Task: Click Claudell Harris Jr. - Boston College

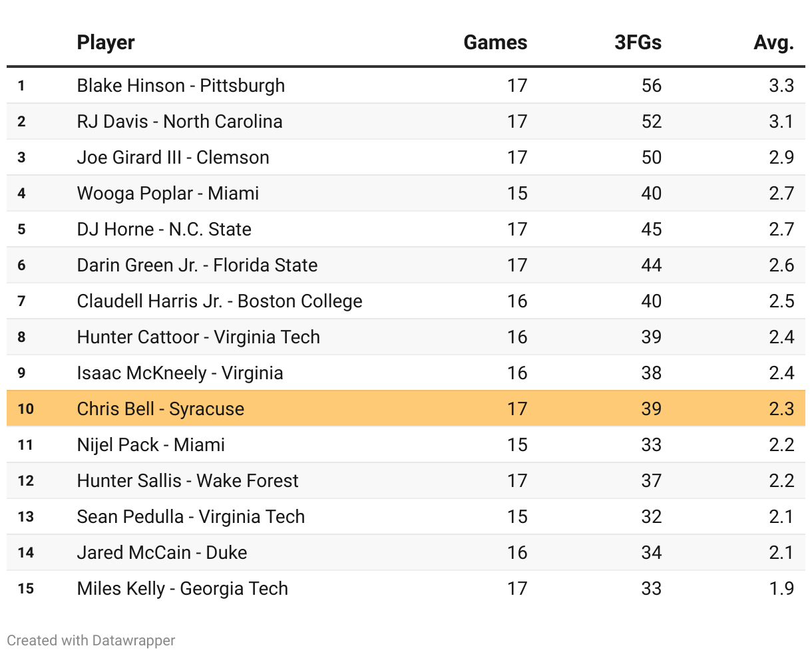Action: click(219, 301)
